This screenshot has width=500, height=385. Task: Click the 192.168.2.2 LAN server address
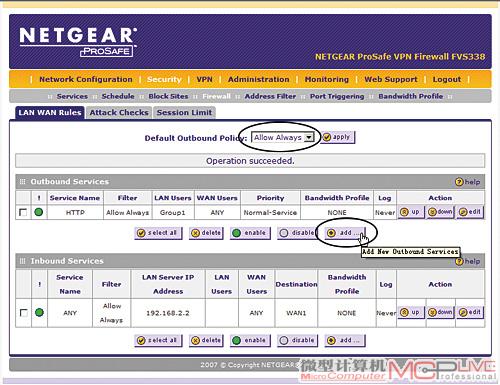point(168,313)
